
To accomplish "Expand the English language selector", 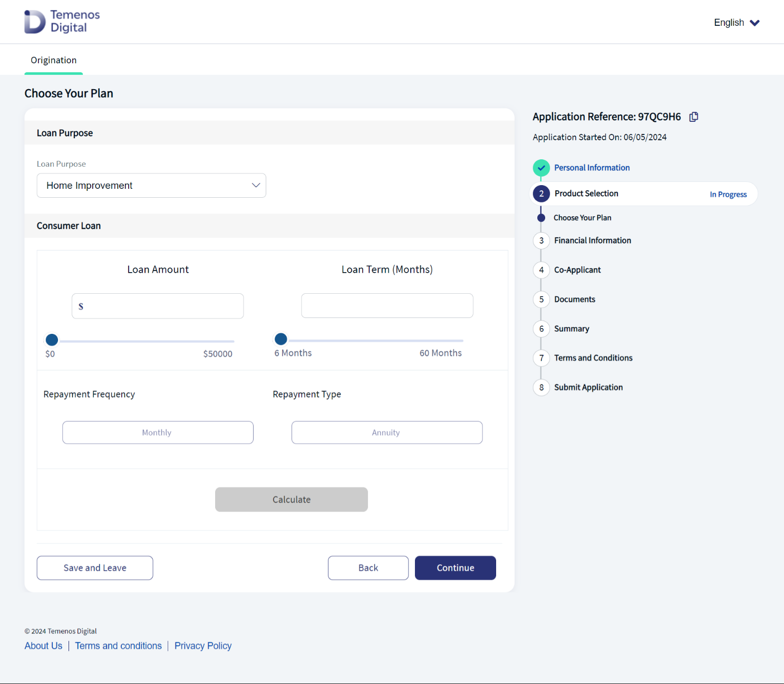I will point(736,23).
